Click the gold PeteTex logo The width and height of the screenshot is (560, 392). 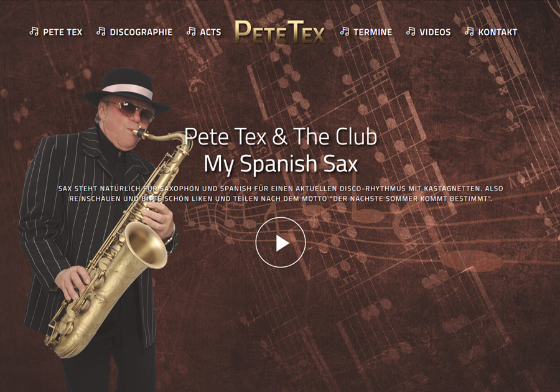click(x=280, y=32)
